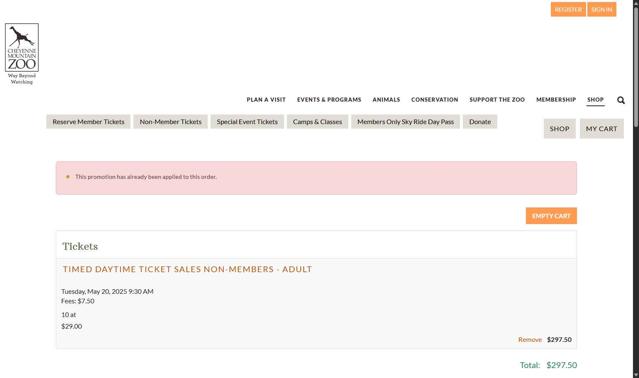The image size is (639, 378).
Task: Click the gray SHOP button
Action: pyautogui.click(x=560, y=129)
